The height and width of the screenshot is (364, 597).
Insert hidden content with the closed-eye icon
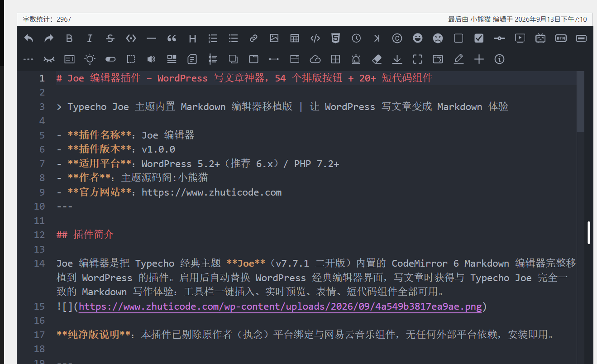49,59
